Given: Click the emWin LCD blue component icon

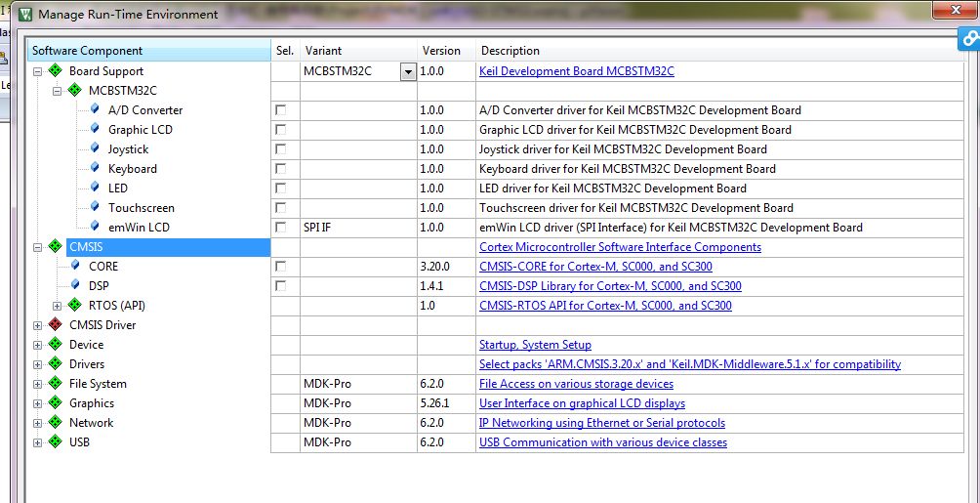Looking at the screenshot, I should point(95,227).
